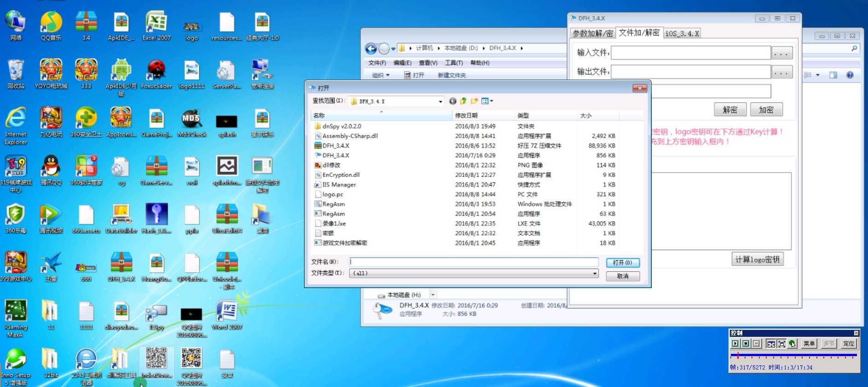
Task: Click the Explorer help question mark icon
Action: point(850,75)
